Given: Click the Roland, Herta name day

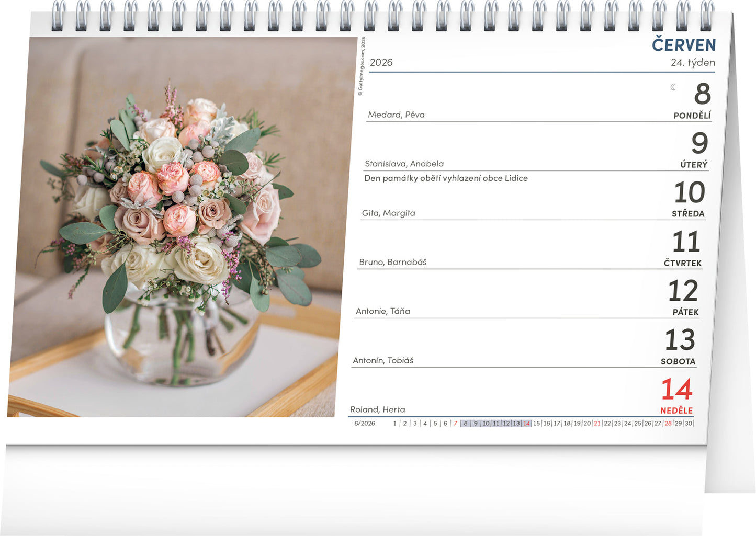Looking at the screenshot, I should click(377, 409).
